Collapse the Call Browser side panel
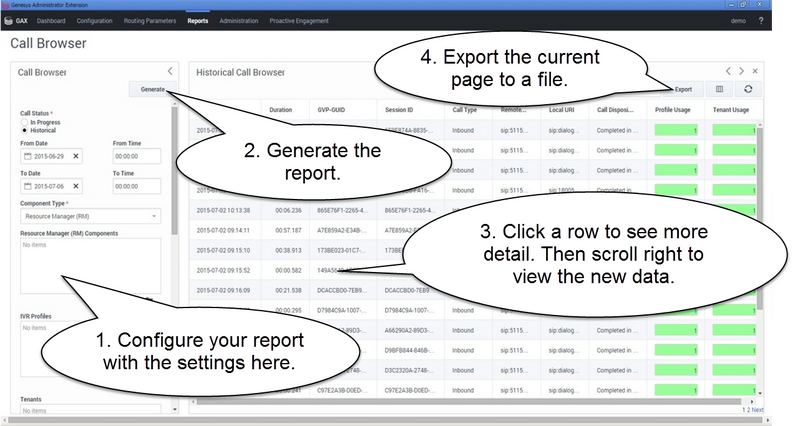 point(170,71)
